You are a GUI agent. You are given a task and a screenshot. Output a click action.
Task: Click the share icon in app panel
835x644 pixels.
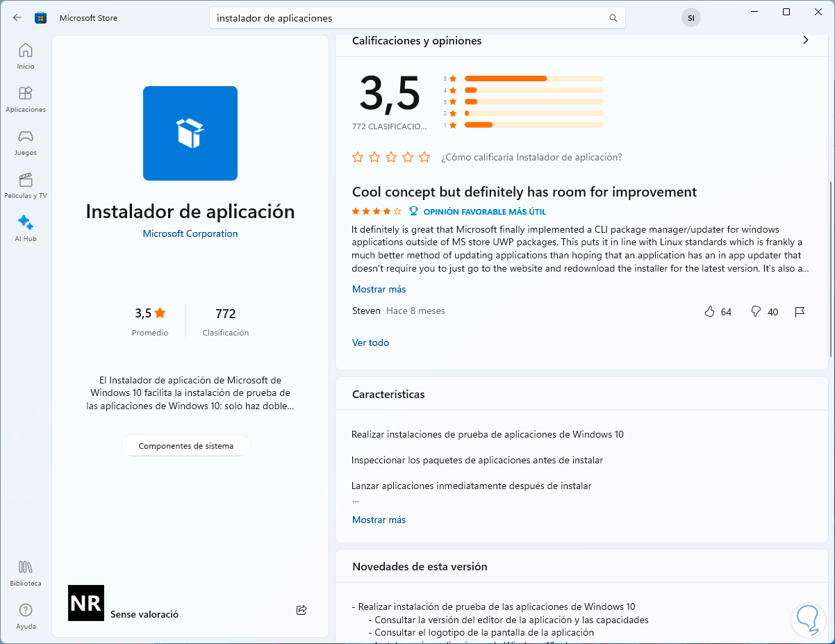coord(301,610)
